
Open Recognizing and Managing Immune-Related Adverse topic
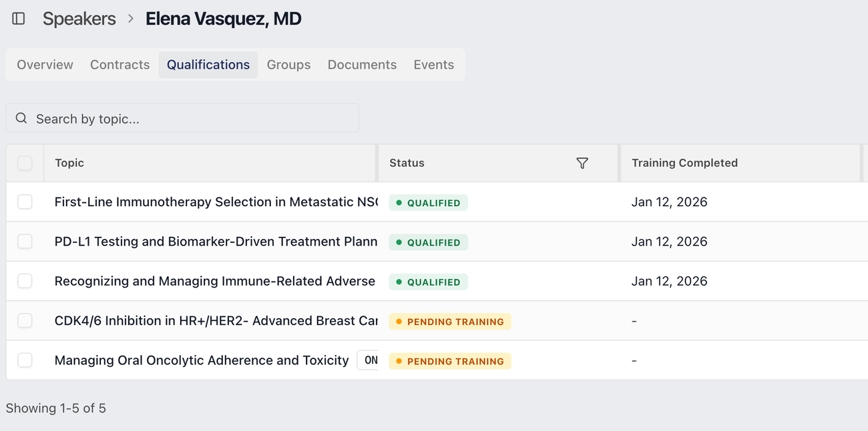coord(215,281)
